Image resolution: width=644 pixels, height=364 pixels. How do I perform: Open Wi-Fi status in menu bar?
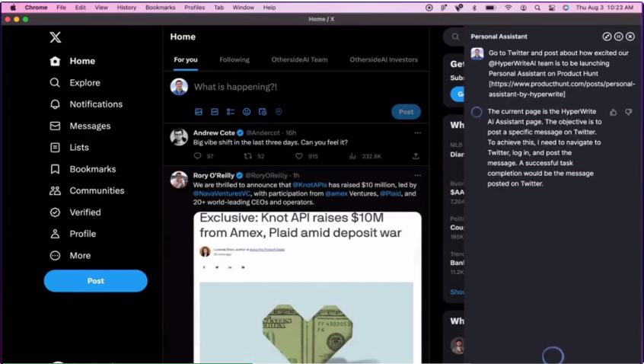point(508,8)
